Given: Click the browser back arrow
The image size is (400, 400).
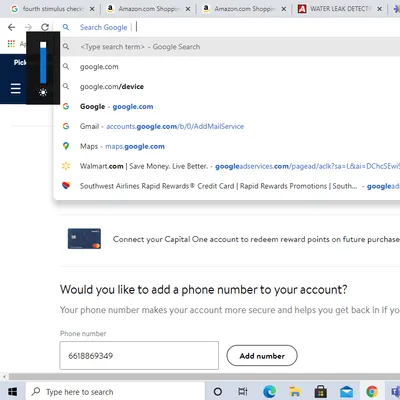Looking at the screenshot, I should point(12,27).
